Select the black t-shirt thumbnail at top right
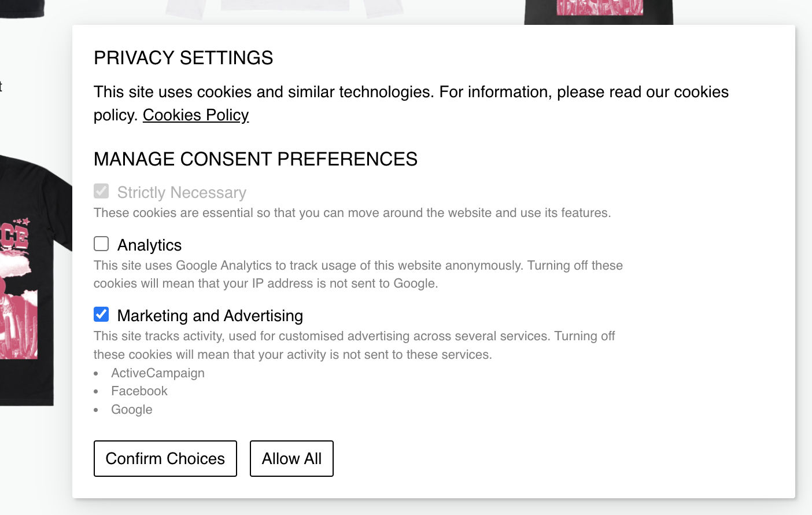812x515 pixels. point(599,10)
